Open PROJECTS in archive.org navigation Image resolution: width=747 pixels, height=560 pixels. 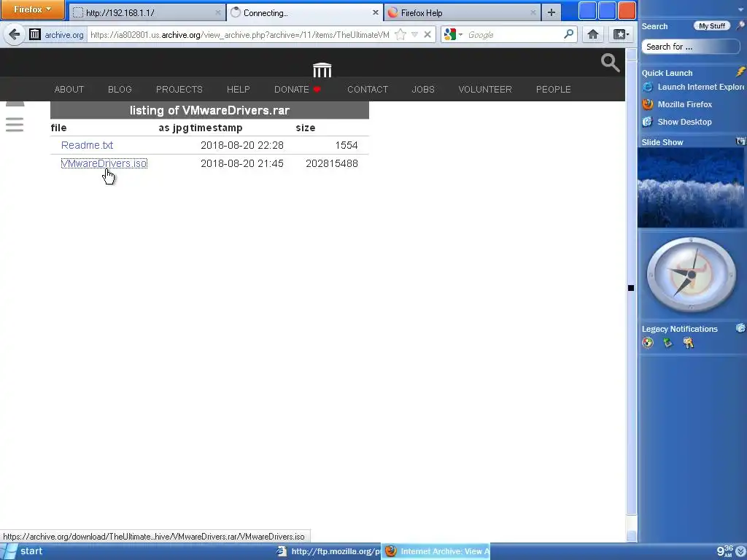tap(179, 90)
